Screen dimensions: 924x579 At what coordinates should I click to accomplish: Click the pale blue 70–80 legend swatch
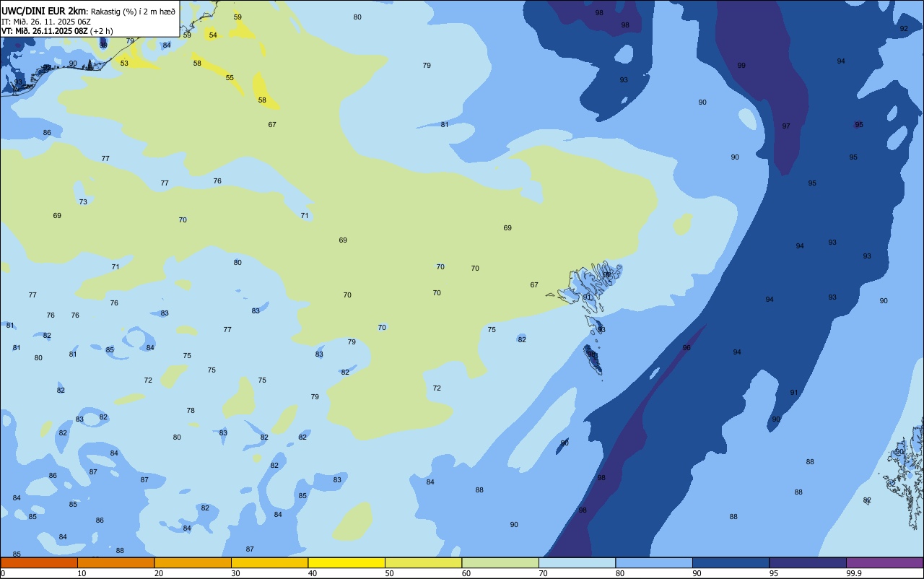(577, 562)
